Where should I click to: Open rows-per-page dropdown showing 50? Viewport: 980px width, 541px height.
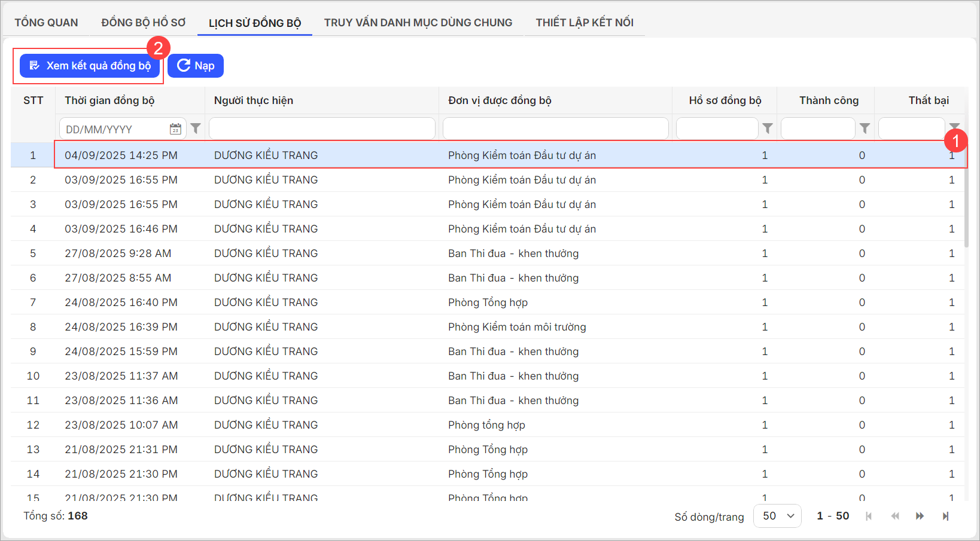pyautogui.click(x=777, y=516)
